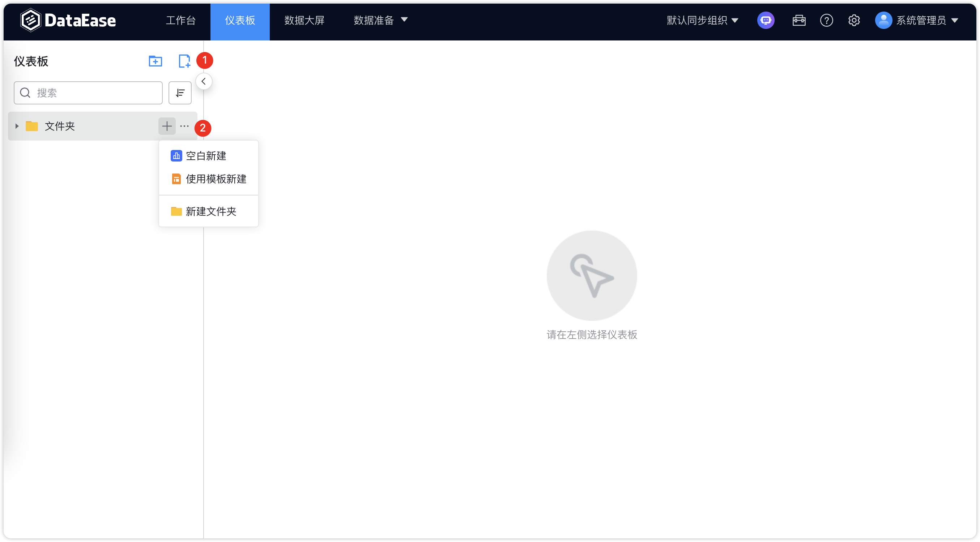Image resolution: width=980 pixels, height=542 pixels.
Task: Open the 工作台 tab
Action: (181, 21)
